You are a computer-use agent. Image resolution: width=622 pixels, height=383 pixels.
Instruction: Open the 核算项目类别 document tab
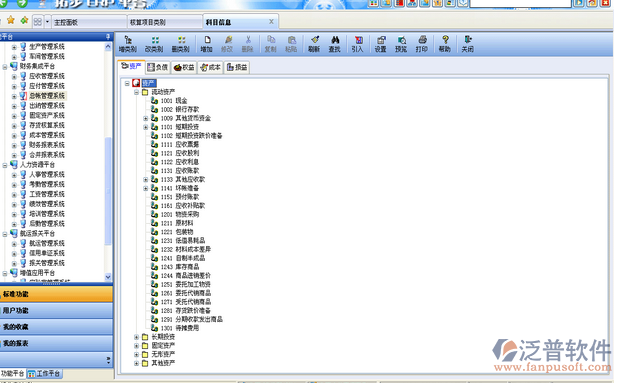(165, 22)
